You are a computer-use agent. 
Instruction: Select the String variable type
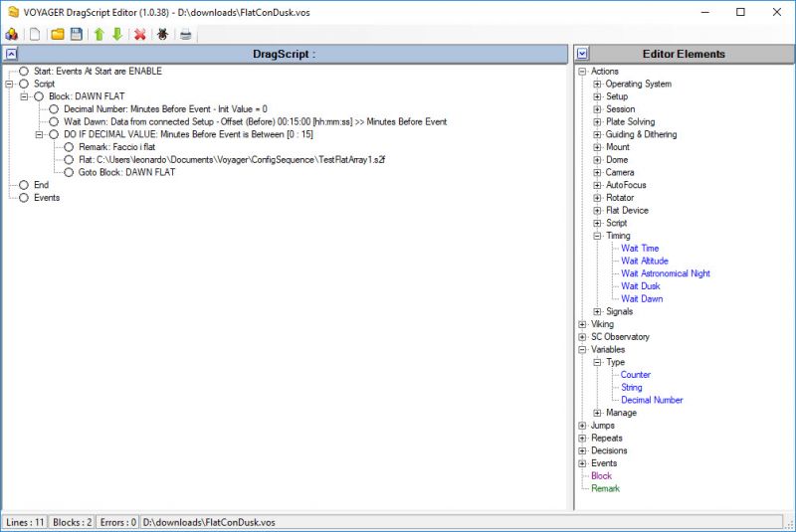(x=632, y=387)
